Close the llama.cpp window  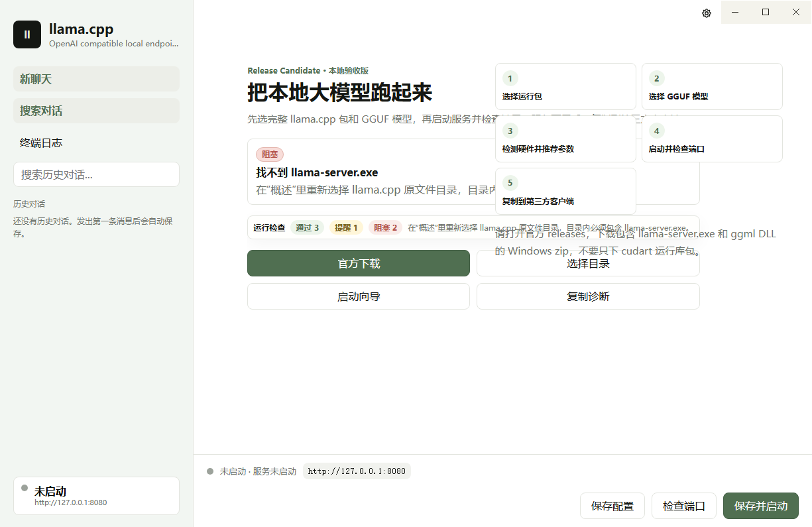(796, 12)
